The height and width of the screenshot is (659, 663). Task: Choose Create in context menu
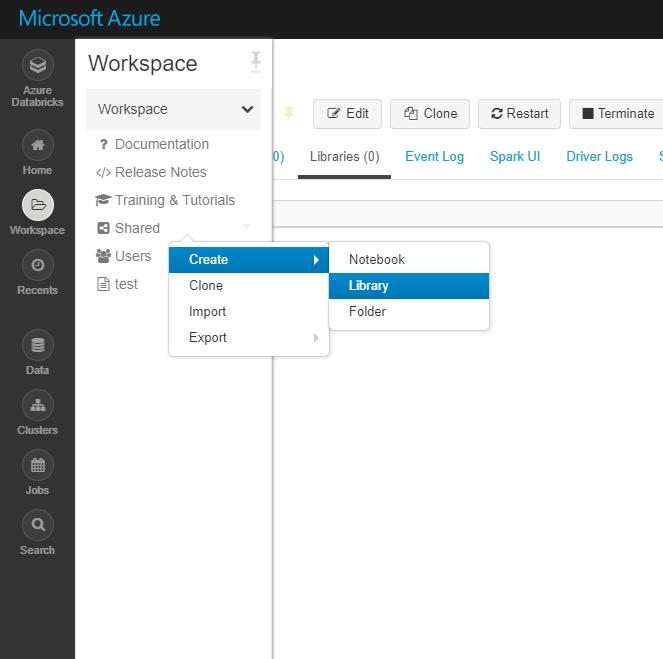tap(249, 260)
